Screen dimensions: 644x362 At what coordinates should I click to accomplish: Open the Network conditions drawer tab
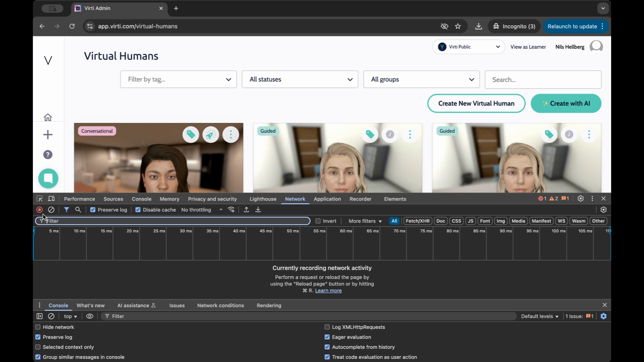coord(220,305)
